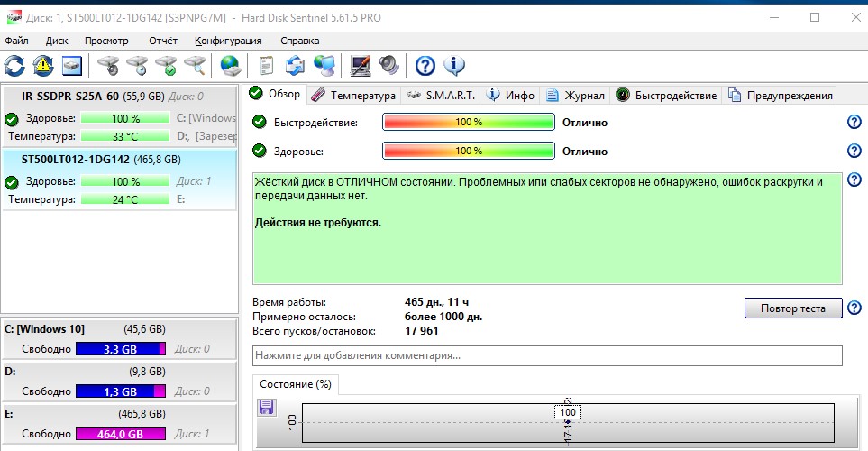Click the speaker sound icon in toolbar
Viewport: 868px width, 451px height.
(388, 65)
